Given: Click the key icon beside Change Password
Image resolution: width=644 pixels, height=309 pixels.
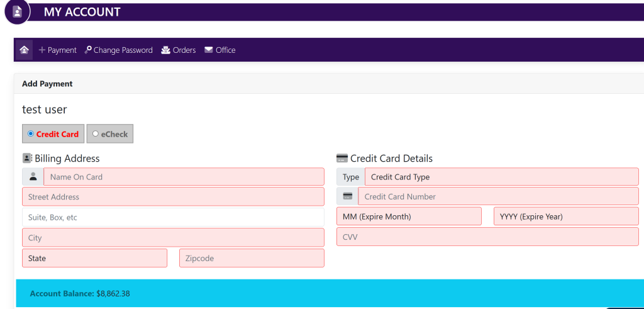Looking at the screenshot, I should pyautogui.click(x=88, y=50).
